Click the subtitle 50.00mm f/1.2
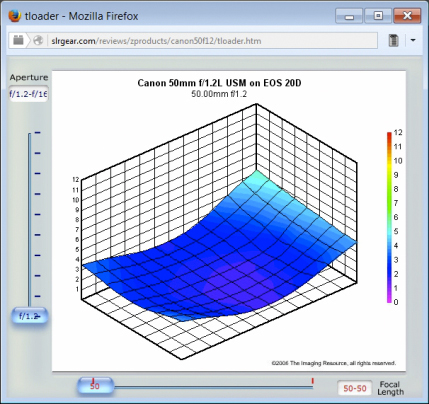The width and height of the screenshot is (429, 404). click(x=219, y=94)
